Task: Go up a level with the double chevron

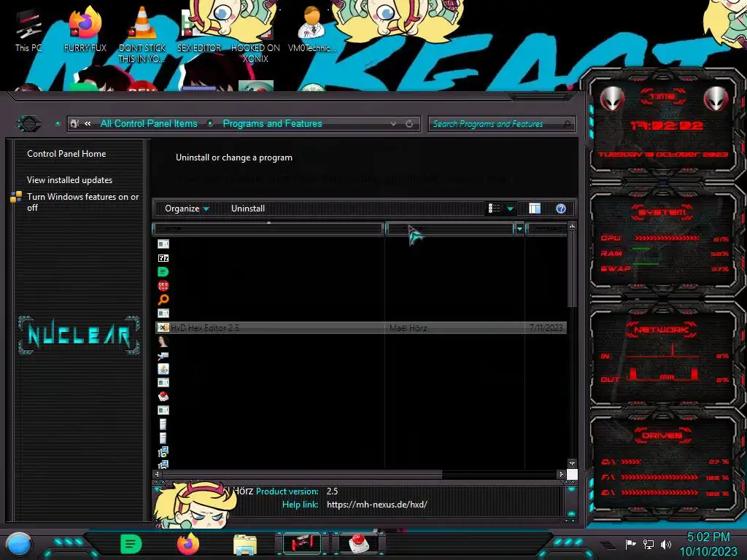Action: pyautogui.click(x=88, y=124)
